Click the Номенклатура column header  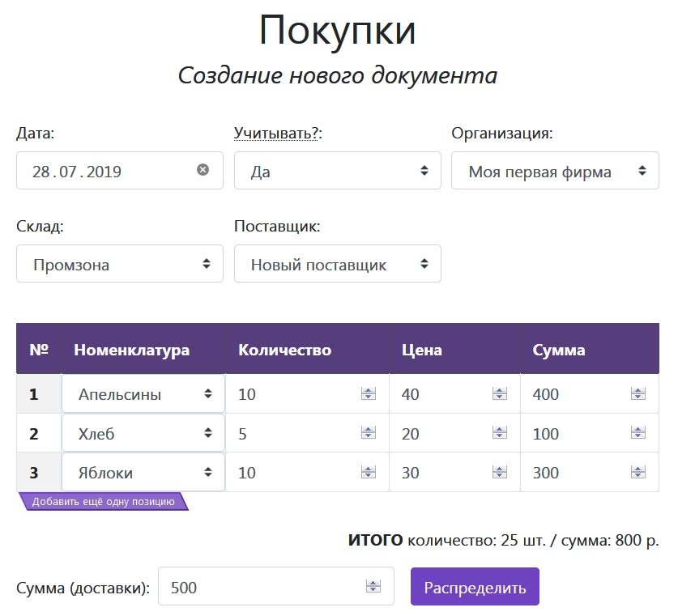click(131, 350)
